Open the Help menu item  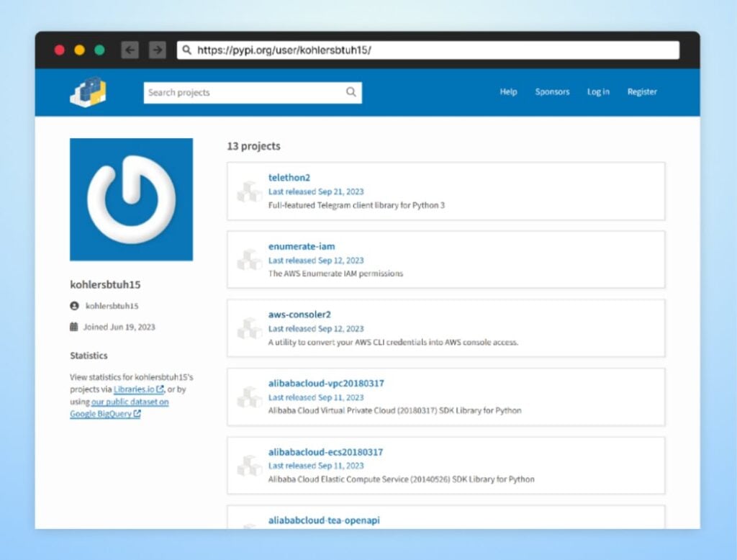tap(508, 92)
